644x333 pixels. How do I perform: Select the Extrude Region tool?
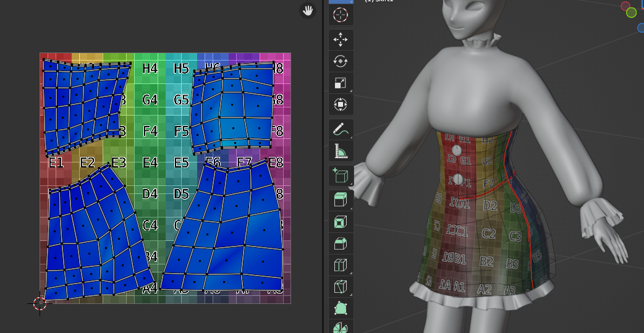(341, 201)
